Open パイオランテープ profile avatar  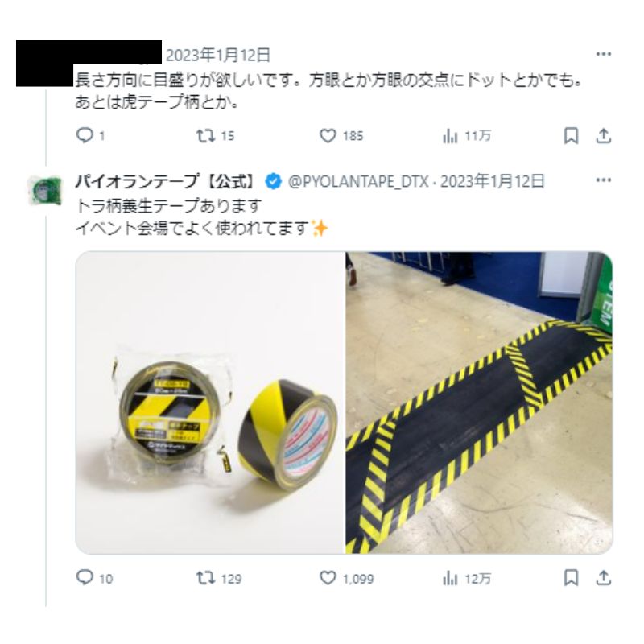pos(45,191)
